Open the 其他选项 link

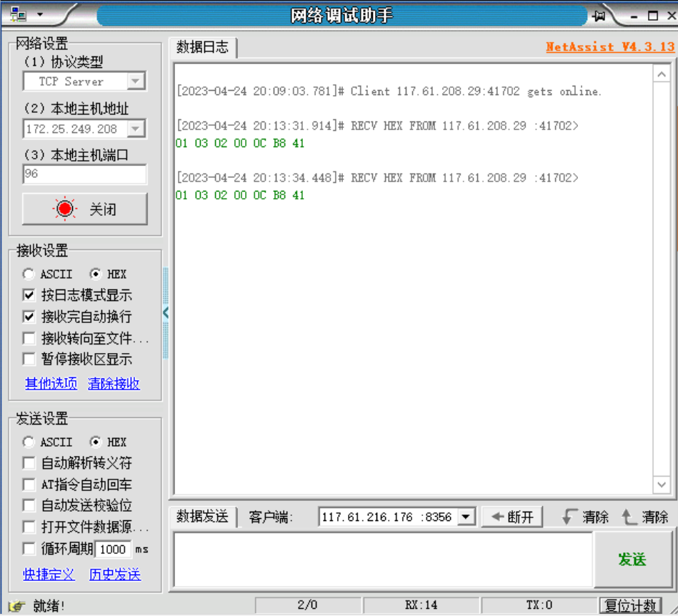[x=51, y=383]
